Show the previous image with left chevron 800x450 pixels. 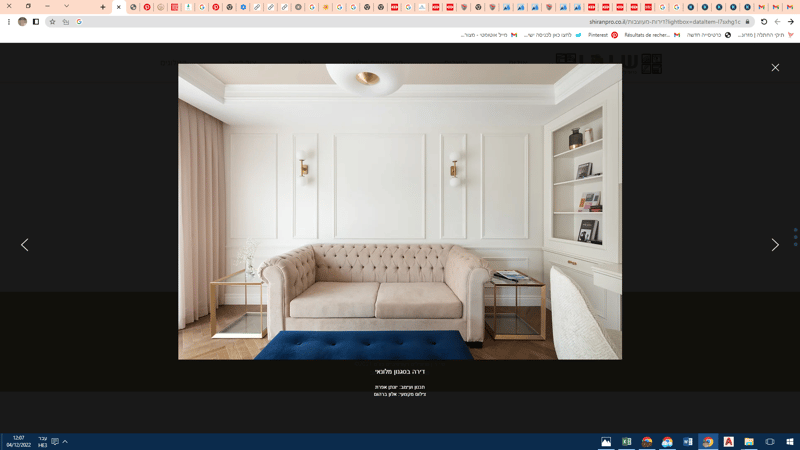coord(24,245)
